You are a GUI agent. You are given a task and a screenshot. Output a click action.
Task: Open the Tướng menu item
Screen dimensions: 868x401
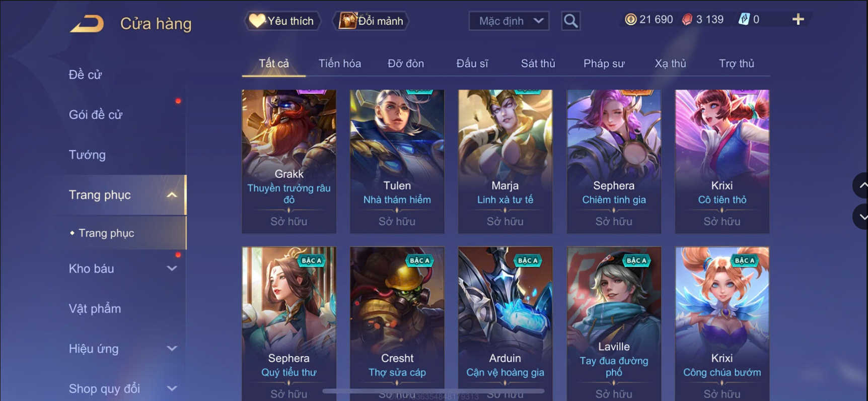coord(87,155)
